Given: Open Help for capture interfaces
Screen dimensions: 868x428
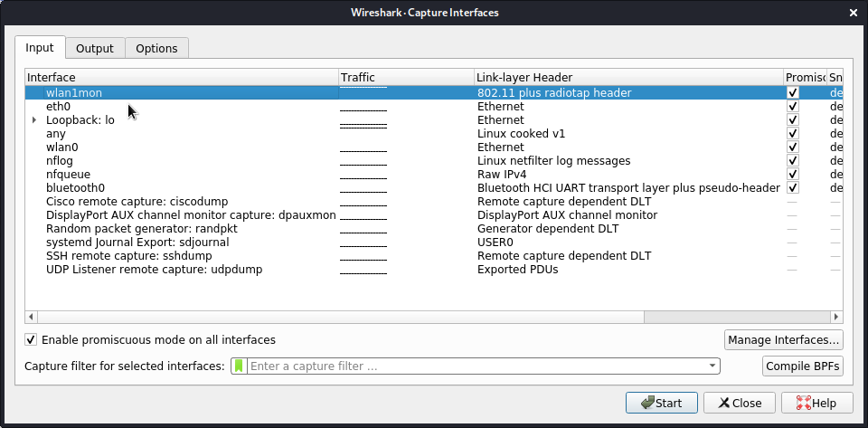Looking at the screenshot, I should (x=816, y=403).
